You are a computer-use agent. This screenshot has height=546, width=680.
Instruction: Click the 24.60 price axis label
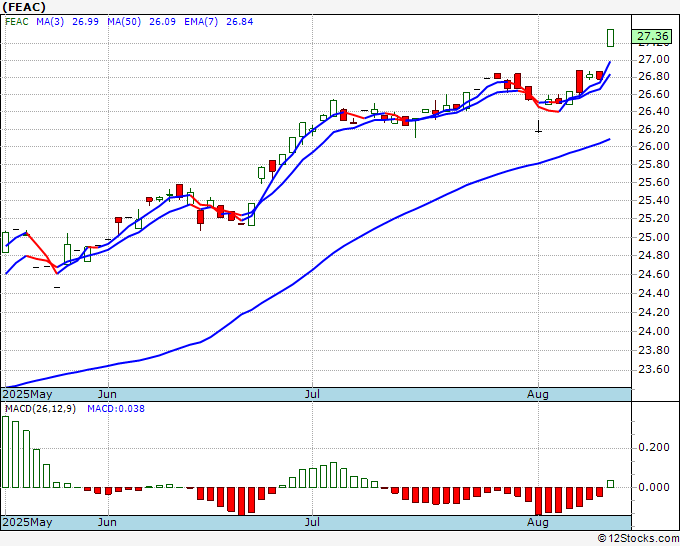point(654,275)
